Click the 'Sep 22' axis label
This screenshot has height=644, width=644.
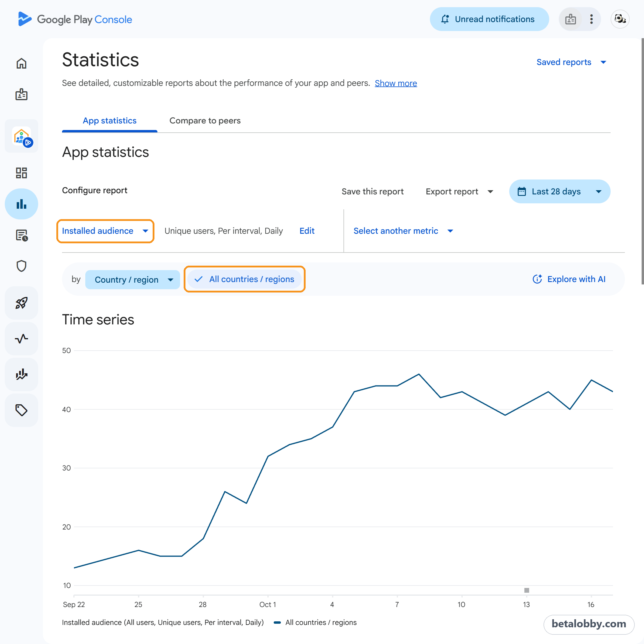(74, 604)
